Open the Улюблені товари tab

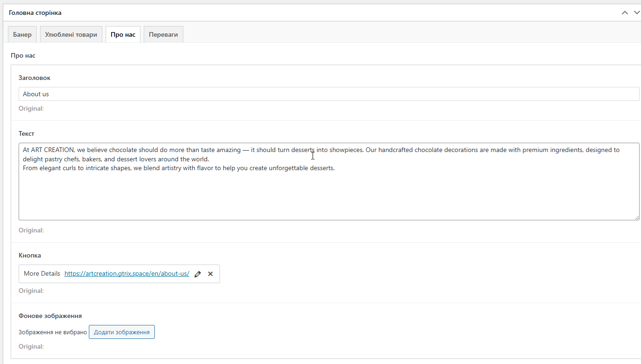71,34
